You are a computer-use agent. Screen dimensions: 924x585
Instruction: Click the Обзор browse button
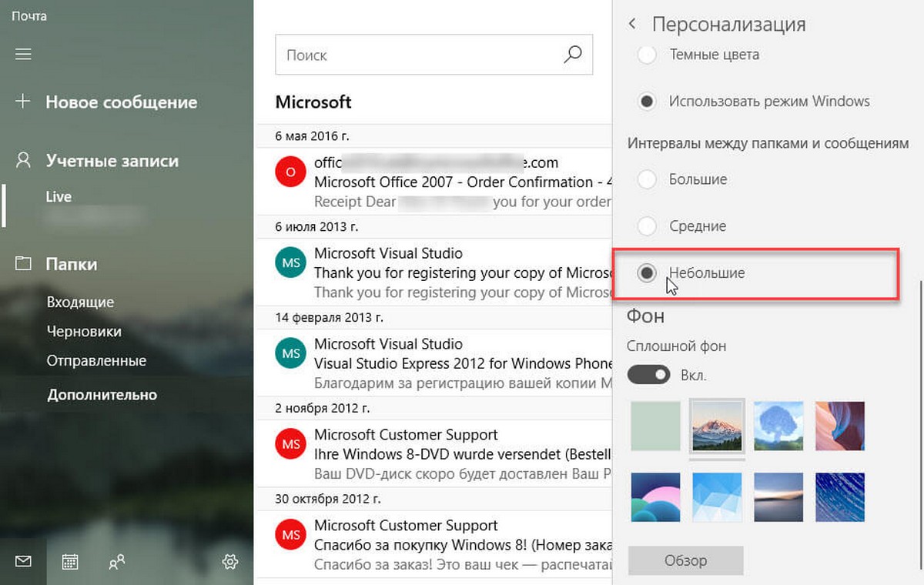[x=685, y=560]
